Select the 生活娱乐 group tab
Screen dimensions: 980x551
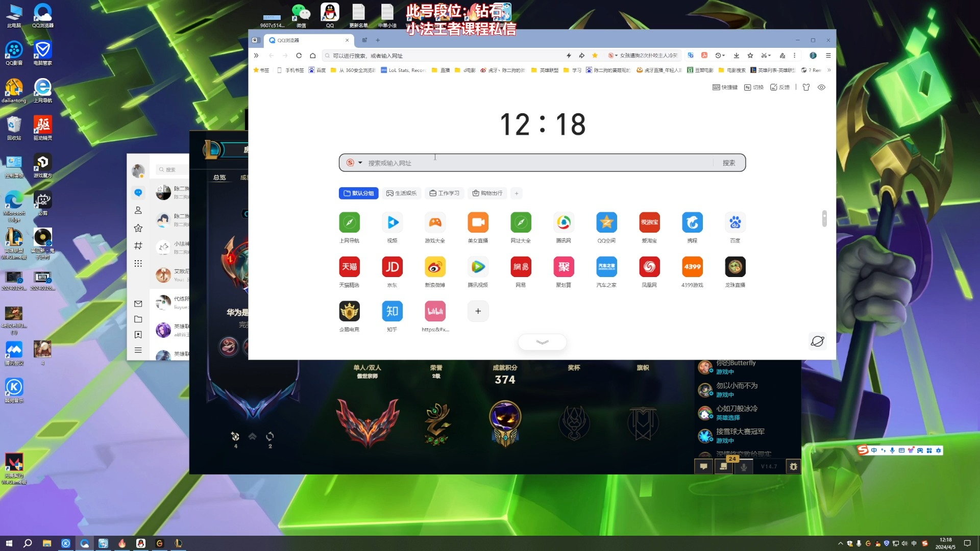point(401,193)
